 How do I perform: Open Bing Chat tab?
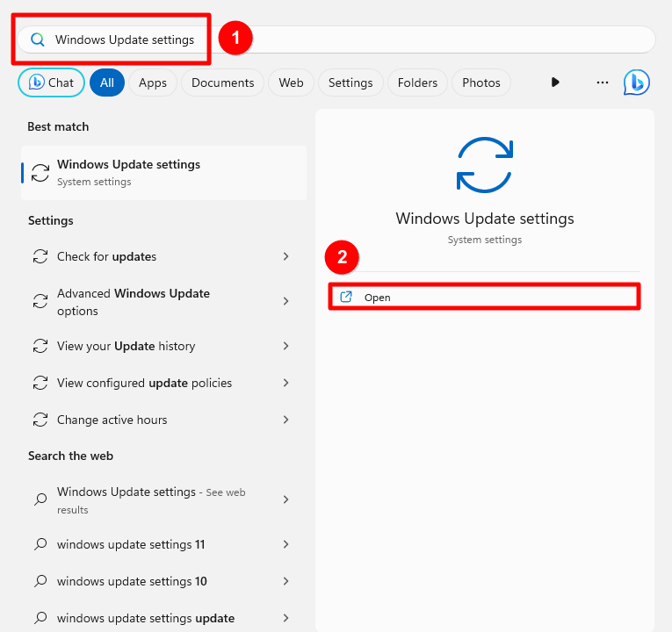(x=52, y=83)
